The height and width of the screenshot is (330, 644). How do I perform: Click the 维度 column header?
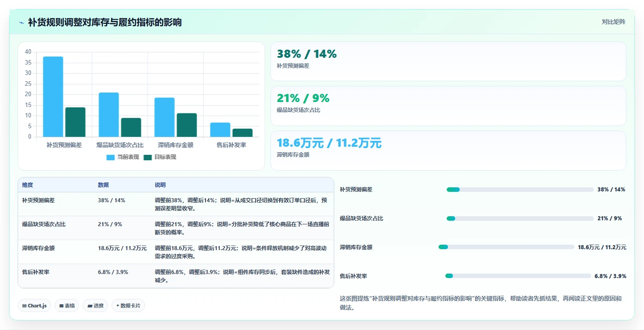28,185
